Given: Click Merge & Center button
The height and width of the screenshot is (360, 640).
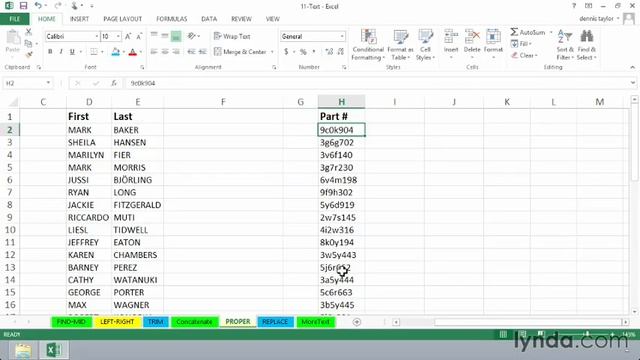Looking at the screenshot, I should click(x=240, y=52).
